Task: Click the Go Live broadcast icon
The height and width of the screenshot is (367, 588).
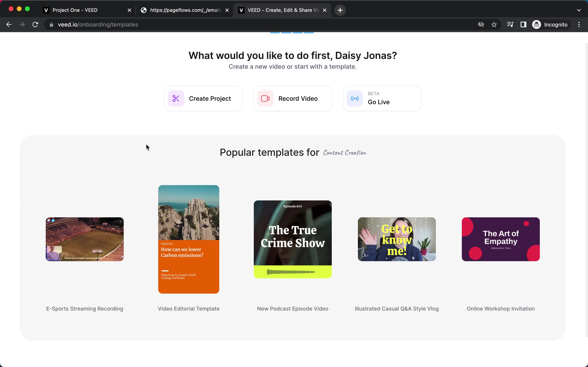Action: click(355, 98)
